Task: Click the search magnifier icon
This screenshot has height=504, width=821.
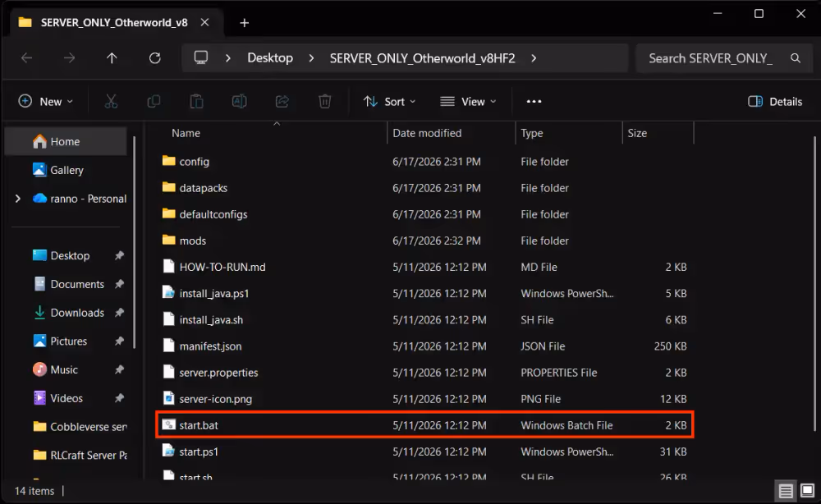Action: click(x=795, y=58)
